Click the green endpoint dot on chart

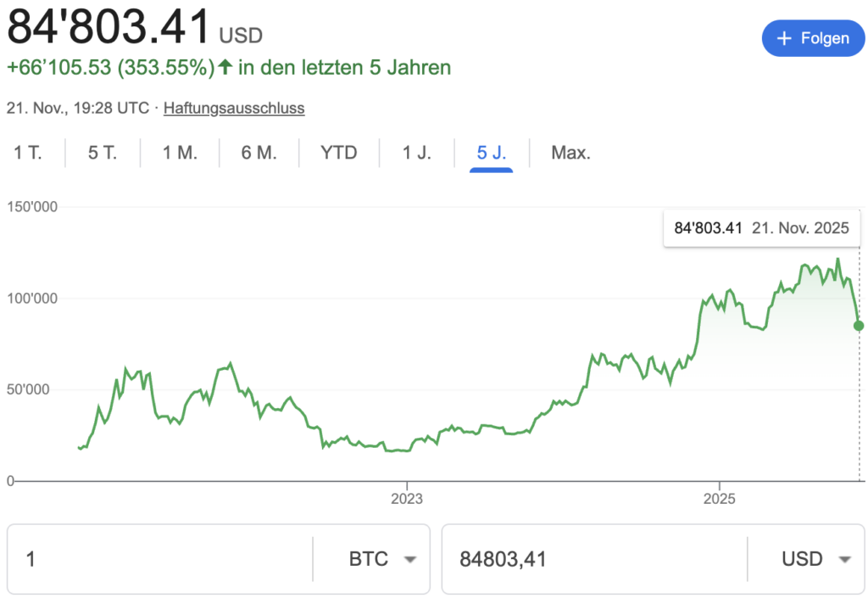[x=859, y=325]
